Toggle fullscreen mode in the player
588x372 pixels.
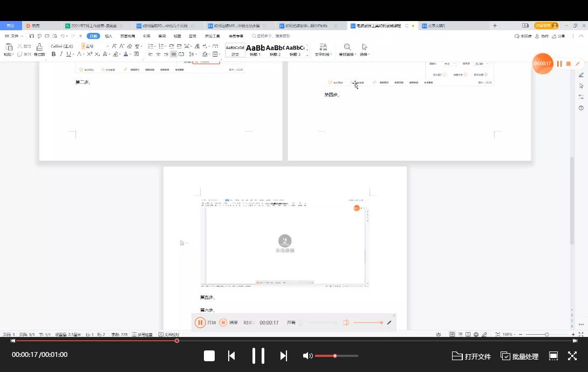(x=572, y=356)
